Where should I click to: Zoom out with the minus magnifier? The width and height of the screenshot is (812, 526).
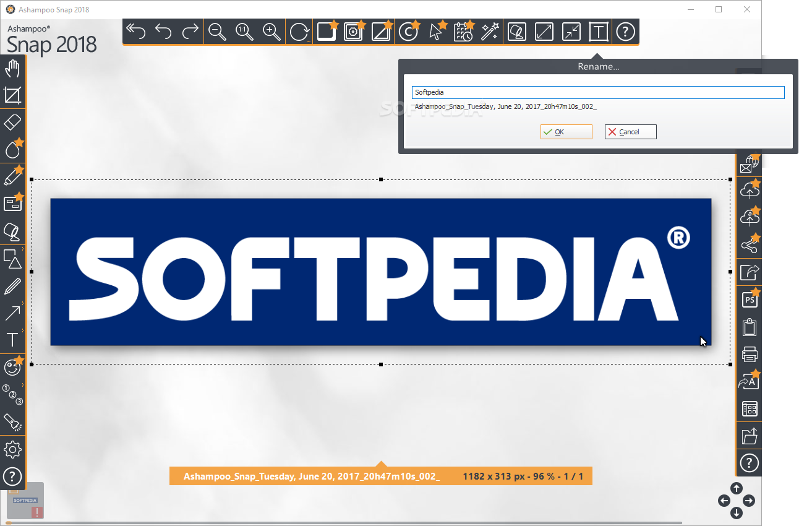218,32
